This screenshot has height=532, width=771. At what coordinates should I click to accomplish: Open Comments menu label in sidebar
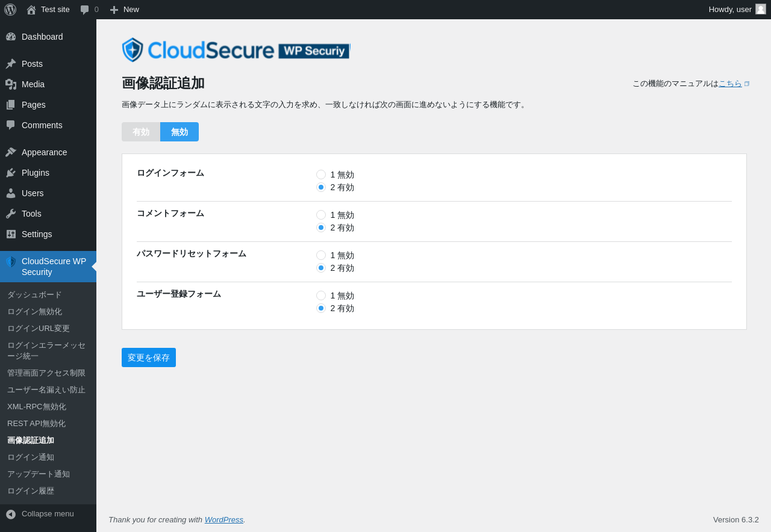(42, 125)
